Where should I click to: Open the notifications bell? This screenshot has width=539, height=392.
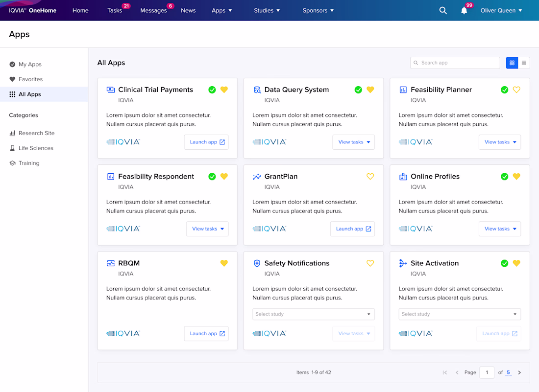point(464,11)
